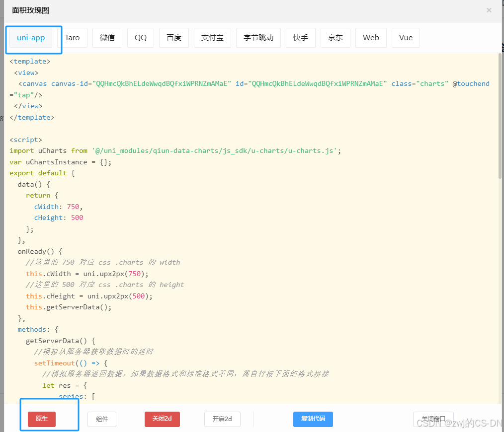Image resolution: width=504 pixels, height=432 pixels.
Task: Click the red 关闭2d button
Action: (x=163, y=419)
